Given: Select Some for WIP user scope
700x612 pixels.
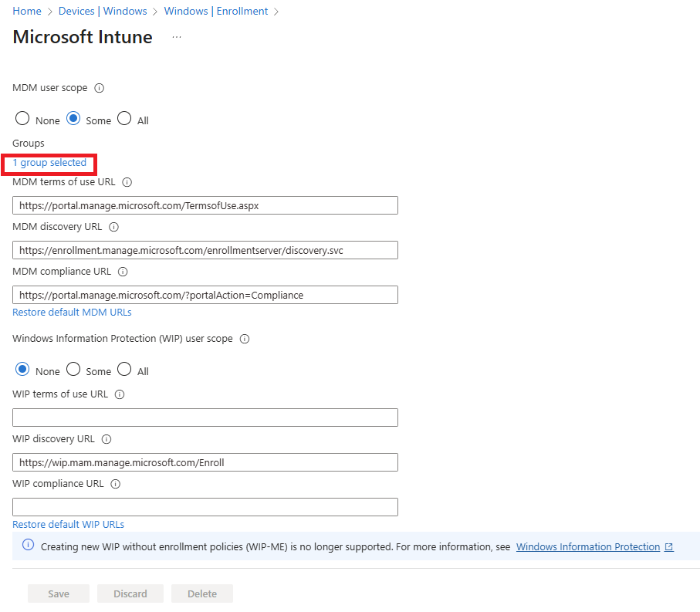Looking at the screenshot, I should (73, 369).
